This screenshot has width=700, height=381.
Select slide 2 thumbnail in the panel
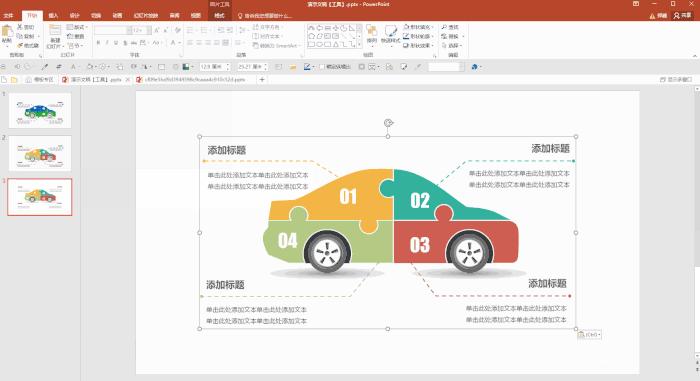(40, 153)
